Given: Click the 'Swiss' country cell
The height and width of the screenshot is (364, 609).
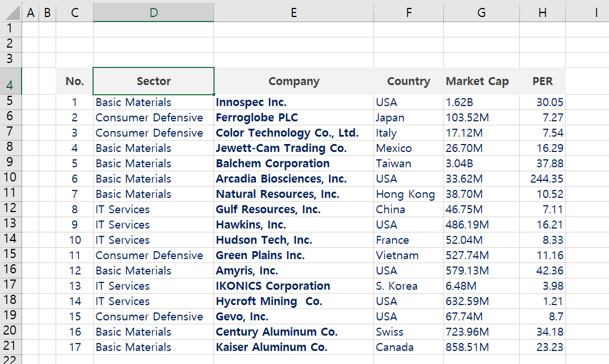Looking at the screenshot, I should (409, 332).
